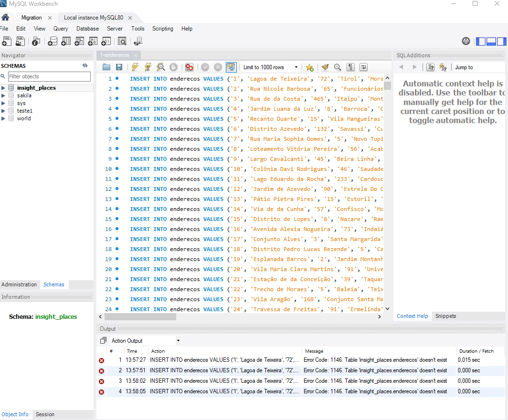The image size is (508, 420).
Task: Open a script file in editor
Action: pyautogui.click(x=106, y=67)
